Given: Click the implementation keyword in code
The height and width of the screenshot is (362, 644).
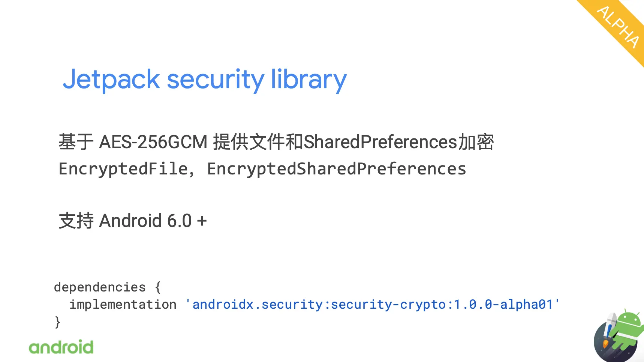Looking at the screenshot, I should tap(123, 304).
